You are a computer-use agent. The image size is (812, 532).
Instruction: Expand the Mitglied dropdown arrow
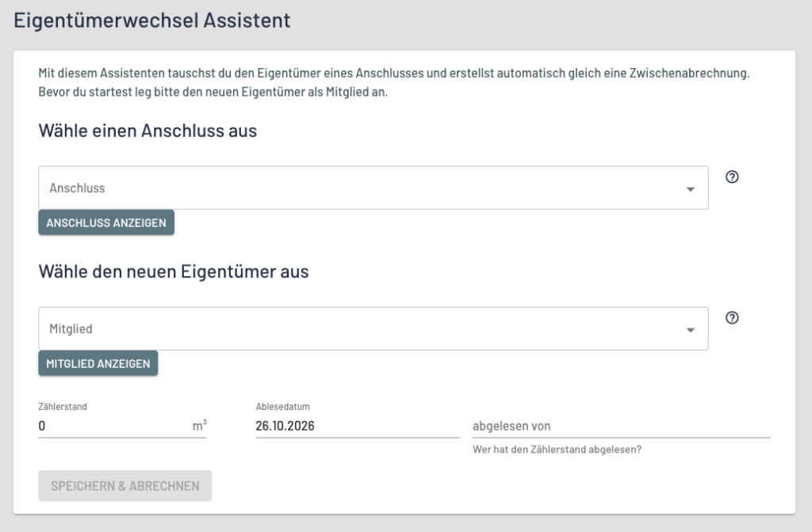(691, 330)
